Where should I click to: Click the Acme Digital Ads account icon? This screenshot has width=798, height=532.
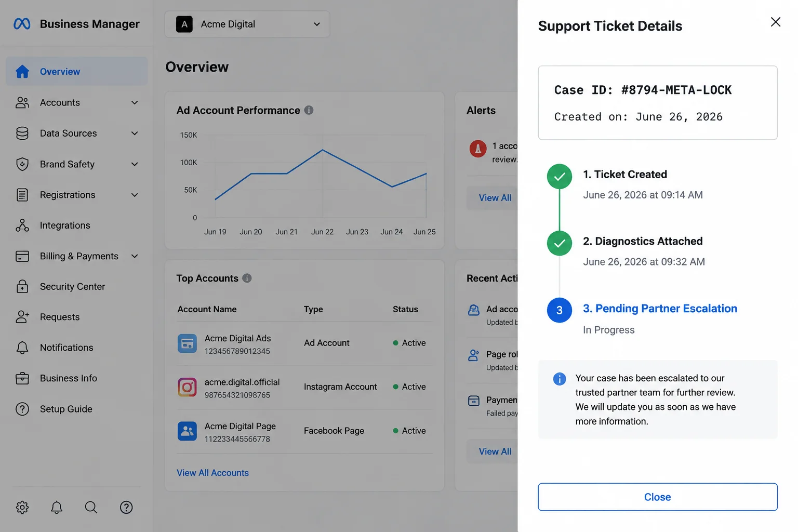point(187,343)
